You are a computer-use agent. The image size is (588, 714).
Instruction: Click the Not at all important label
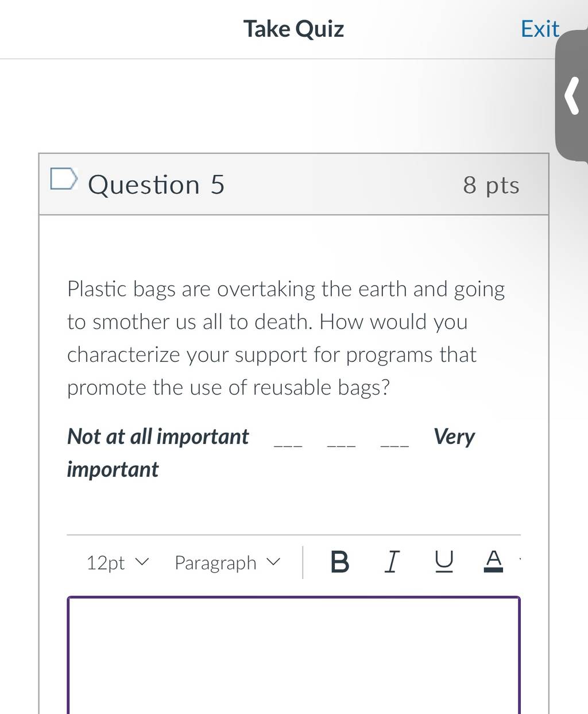coord(158,437)
